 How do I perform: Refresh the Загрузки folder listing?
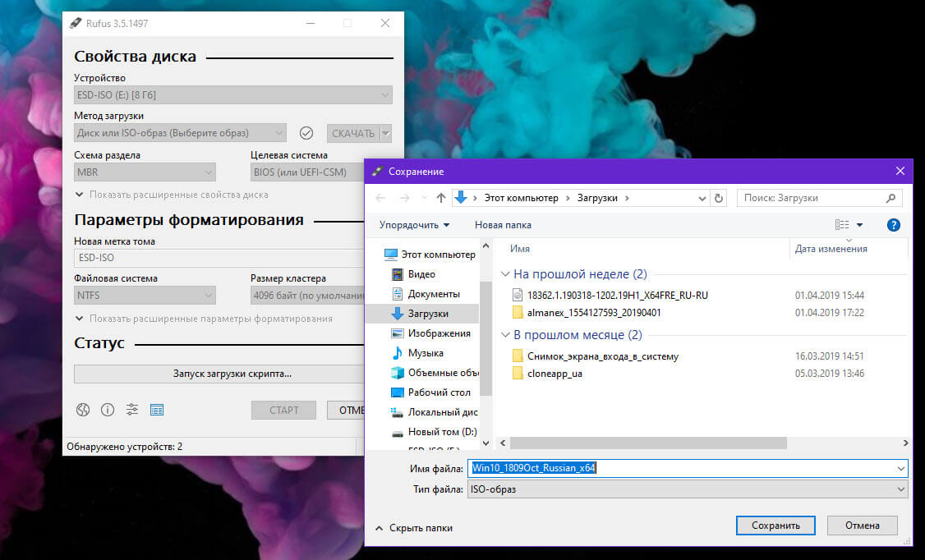(x=719, y=198)
